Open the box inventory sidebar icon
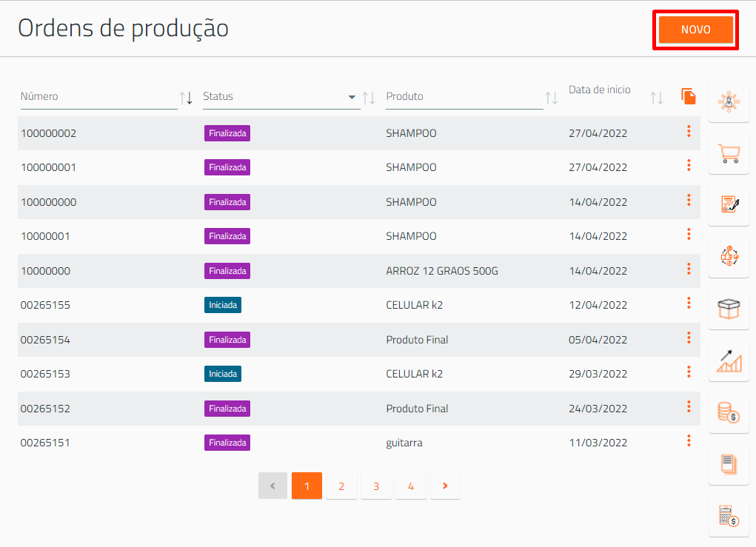This screenshot has width=756, height=547. click(x=729, y=309)
